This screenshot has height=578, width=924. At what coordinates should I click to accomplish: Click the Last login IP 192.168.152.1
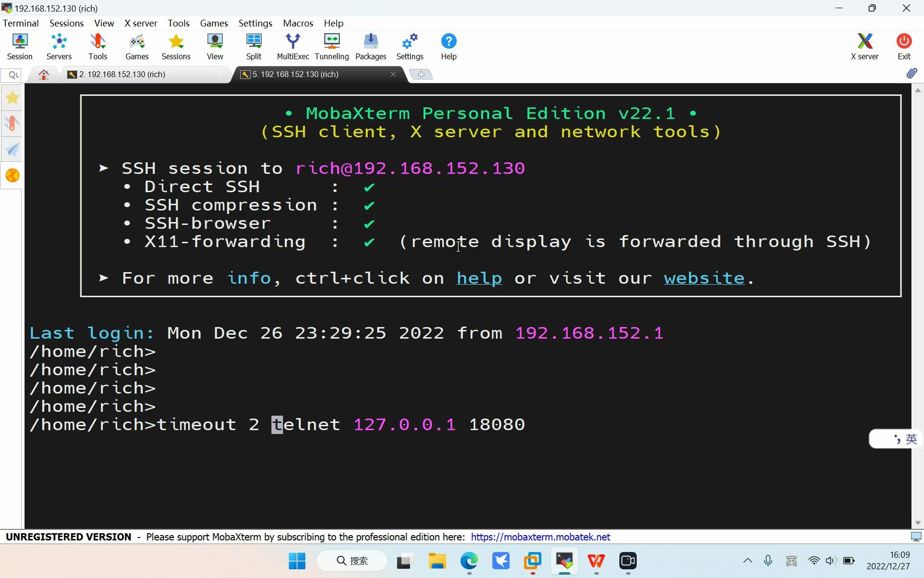pyautogui.click(x=589, y=333)
